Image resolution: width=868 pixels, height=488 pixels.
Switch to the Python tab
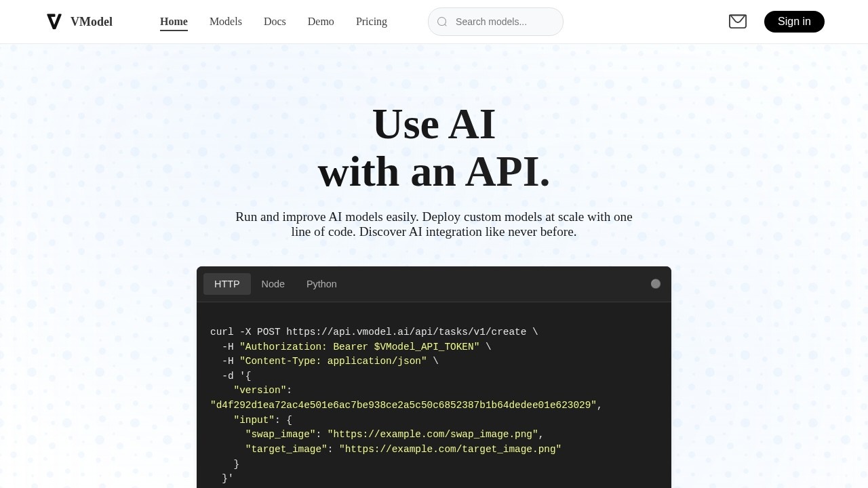[x=321, y=284]
